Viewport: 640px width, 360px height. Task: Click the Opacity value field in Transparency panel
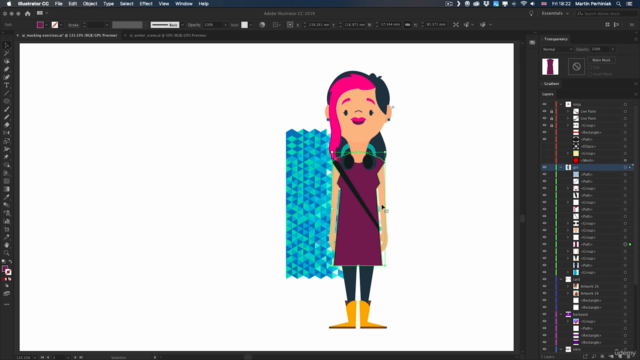(x=600, y=49)
